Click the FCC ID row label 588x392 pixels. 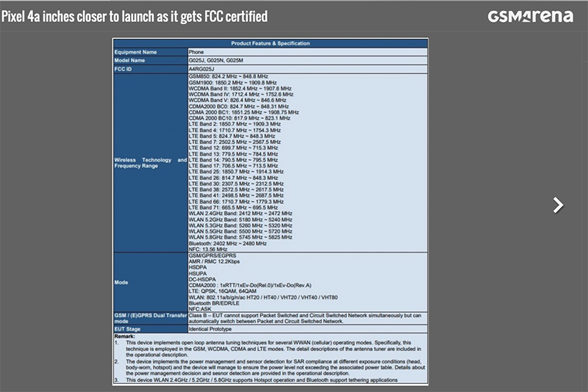123,68
